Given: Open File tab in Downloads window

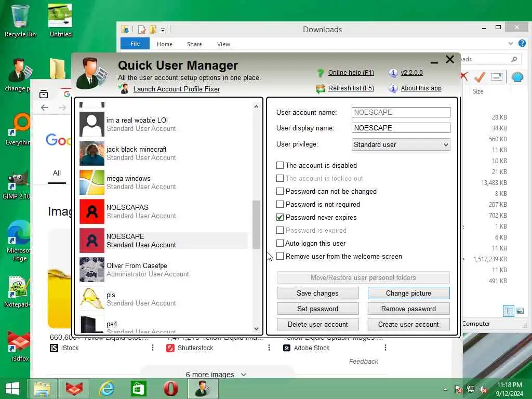Looking at the screenshot, I should [x=135, y=44].
